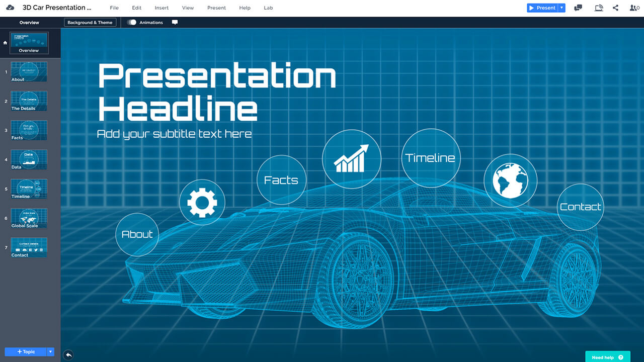Open the Insert menu
This screenshot has width=644, height=362.
pos(162,8)
